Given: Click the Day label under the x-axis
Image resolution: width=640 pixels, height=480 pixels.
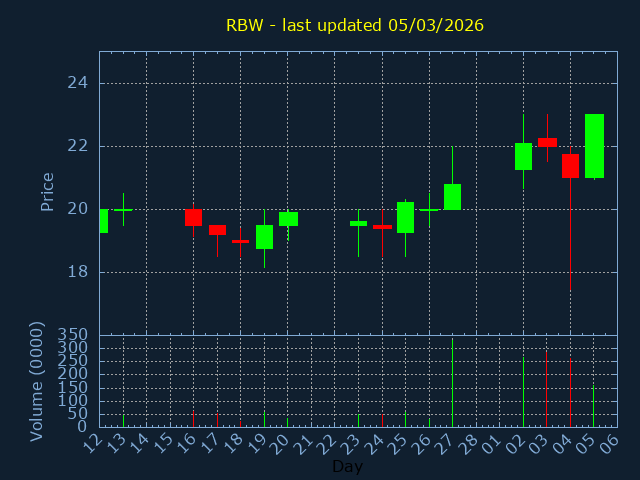Looking at the screenshot, I should click(347, 466).
